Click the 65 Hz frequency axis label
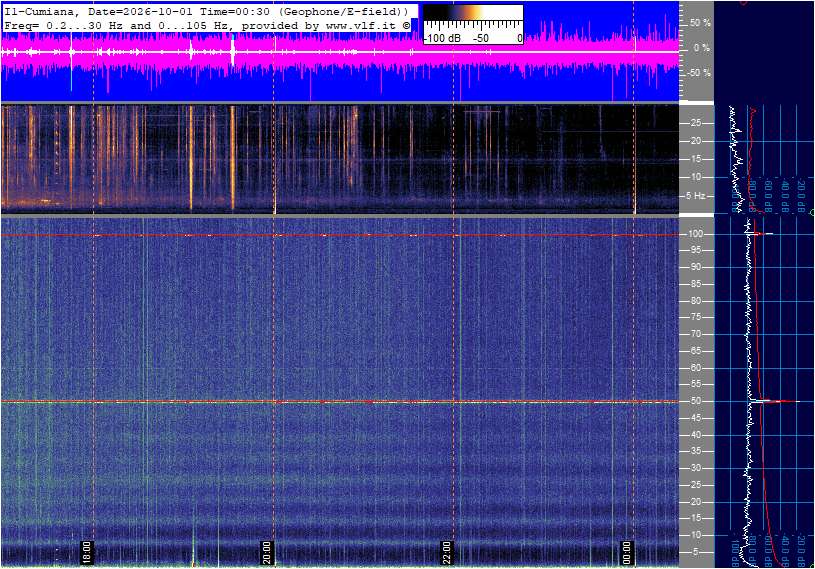The image size is (815, 569). click(x=695, y=351)
